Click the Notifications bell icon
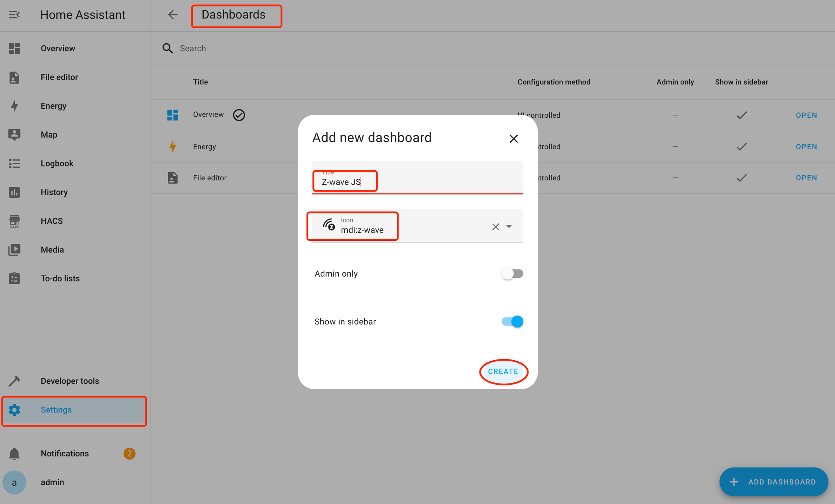This screenshot has width=835, height=504. point(14,453)
